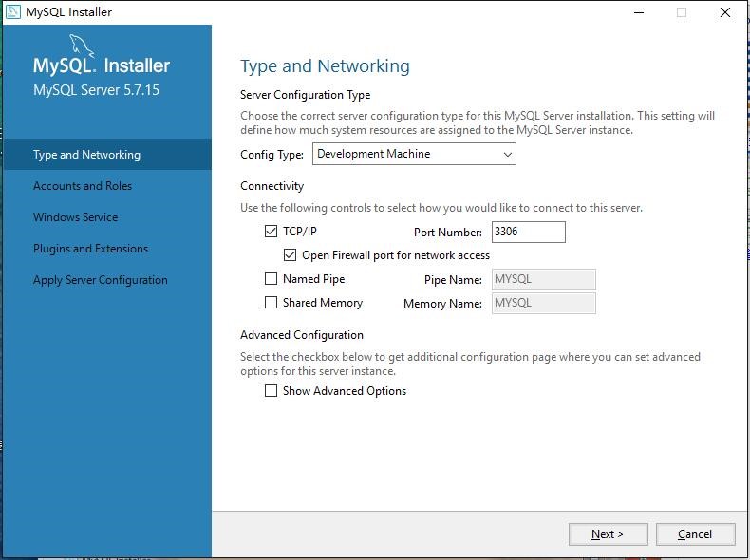Click the Next button

pos(608,534)
